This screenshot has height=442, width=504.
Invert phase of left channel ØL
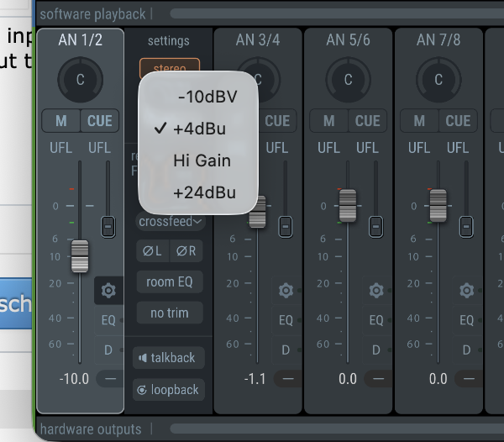[x=153, y=250]
